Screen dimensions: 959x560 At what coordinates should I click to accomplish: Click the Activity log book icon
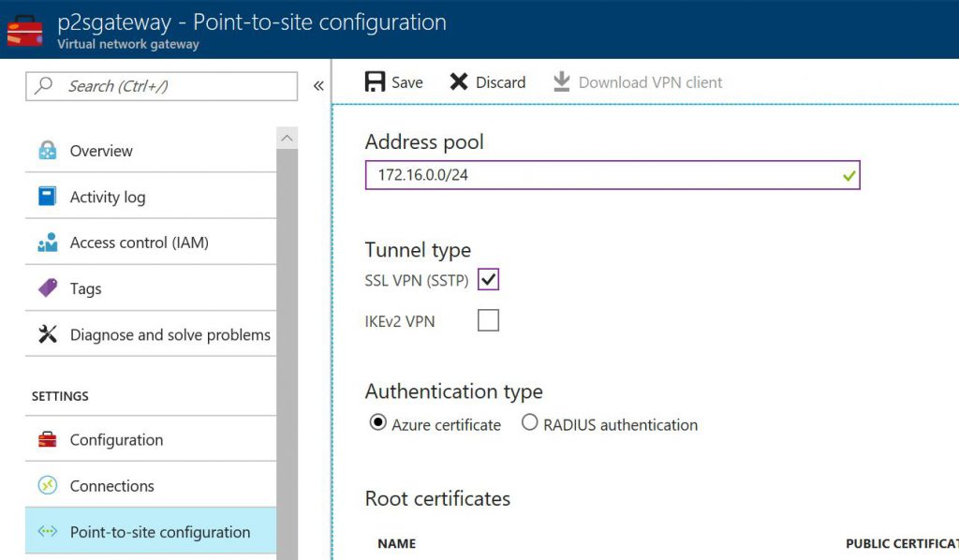pyautogui.click(x=47, y=197)
